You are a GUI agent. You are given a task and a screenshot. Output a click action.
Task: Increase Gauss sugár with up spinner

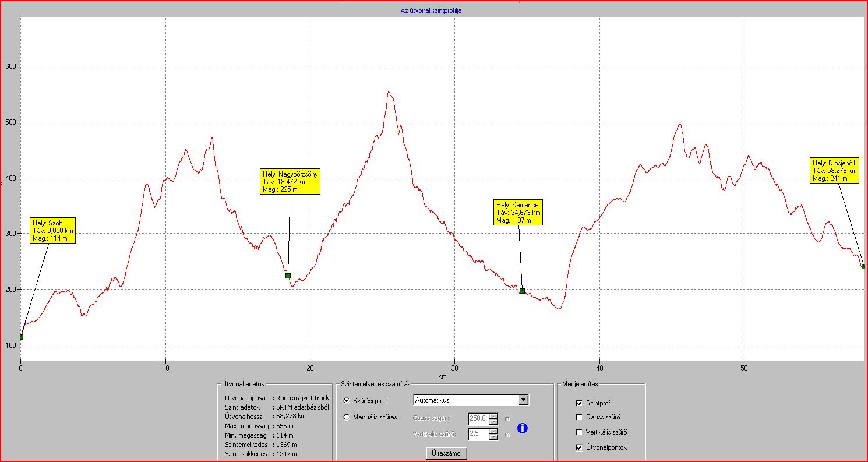click(x=494, y=415)
